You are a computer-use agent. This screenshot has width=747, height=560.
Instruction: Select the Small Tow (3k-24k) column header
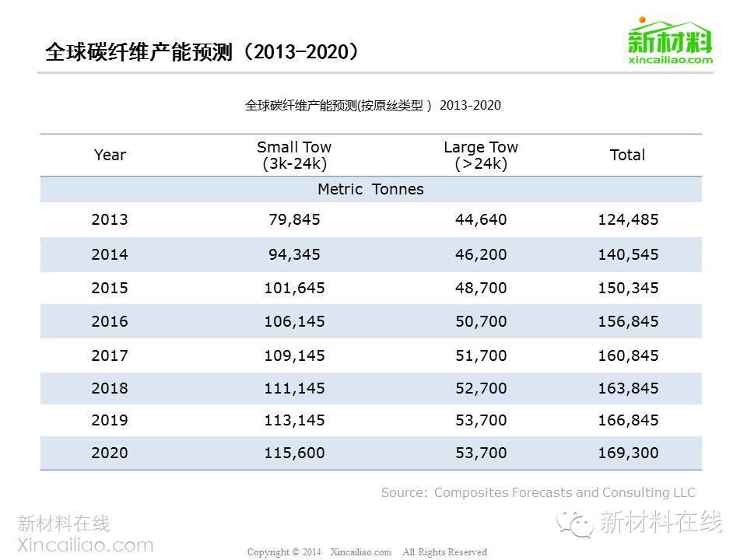(294, 155)
